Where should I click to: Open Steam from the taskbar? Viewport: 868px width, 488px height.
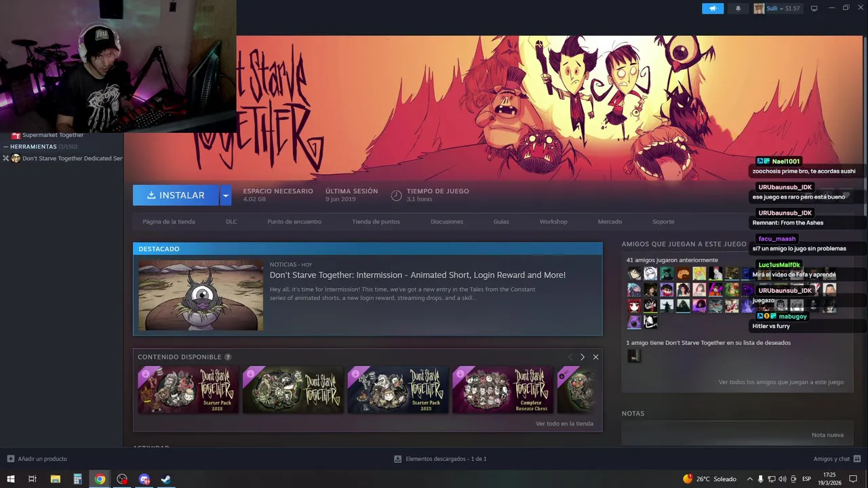[165, 479]
